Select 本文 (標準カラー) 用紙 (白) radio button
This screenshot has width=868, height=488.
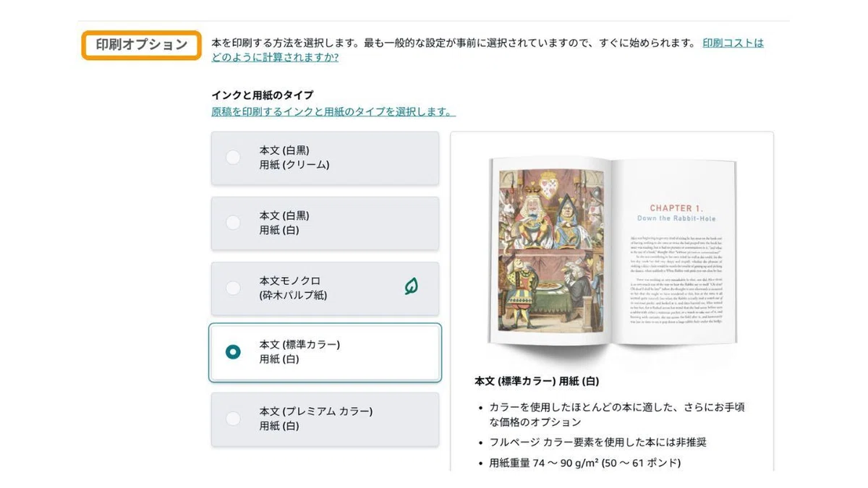click(233, 352)
